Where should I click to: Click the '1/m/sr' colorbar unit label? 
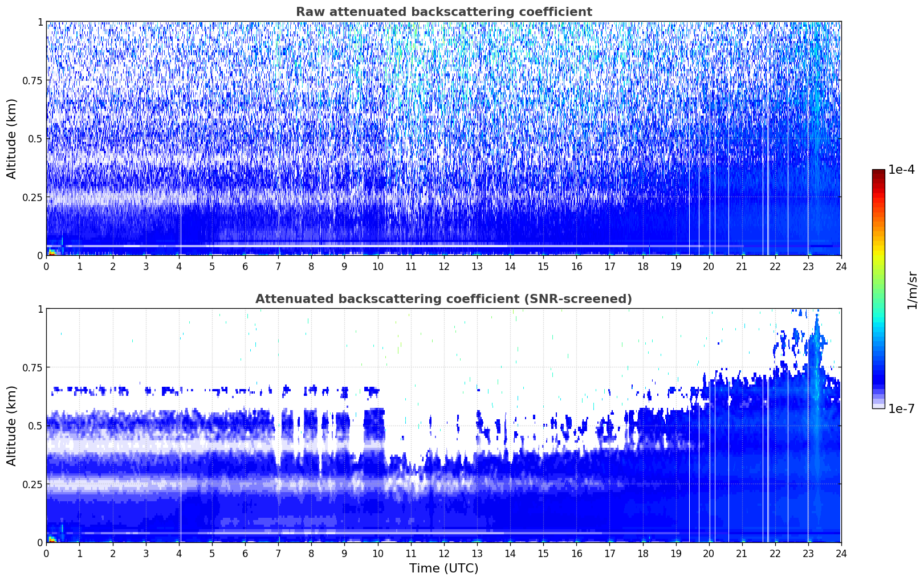pyautogui.click(x=912, y=290)
